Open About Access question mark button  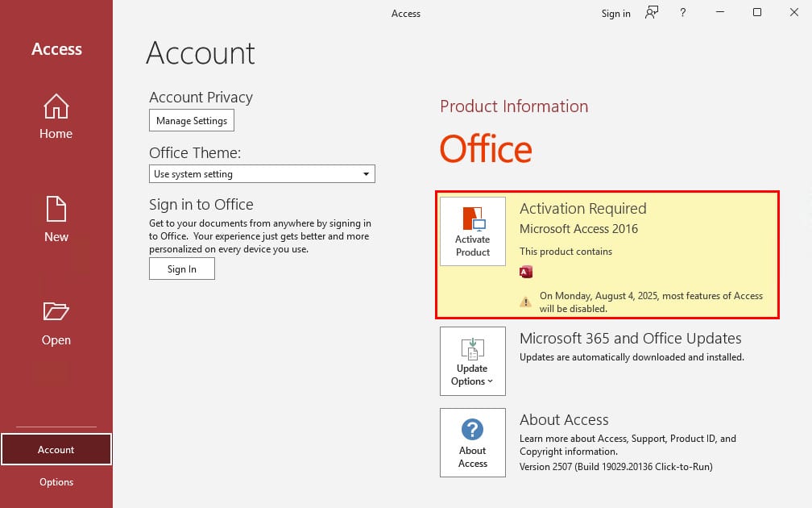pyautogui.click(x=472, y=443)
